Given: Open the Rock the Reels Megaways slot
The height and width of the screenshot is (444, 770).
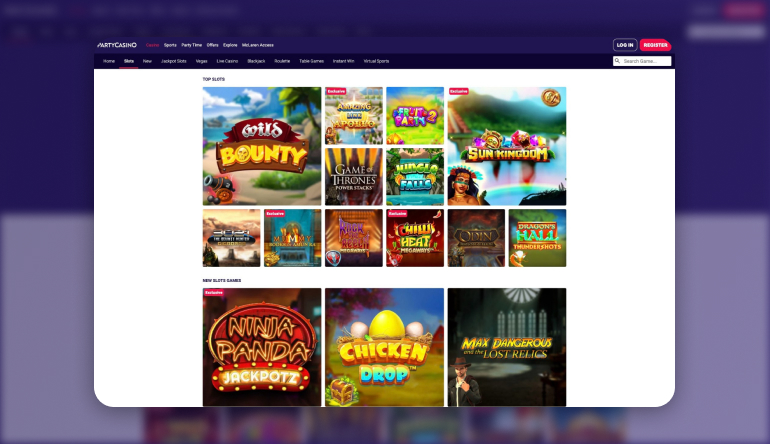Looking at the screenshot, I should [354, 238].
